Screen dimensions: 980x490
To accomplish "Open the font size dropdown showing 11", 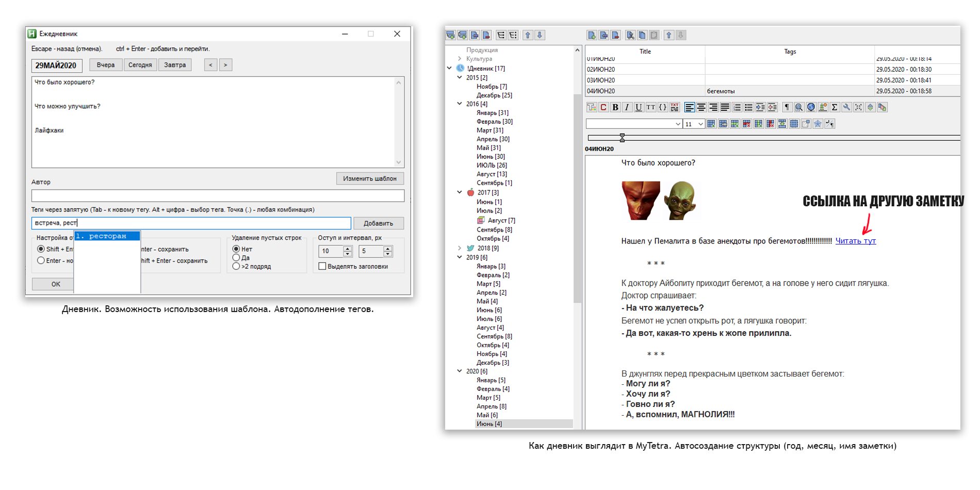I will pos(700,124).
